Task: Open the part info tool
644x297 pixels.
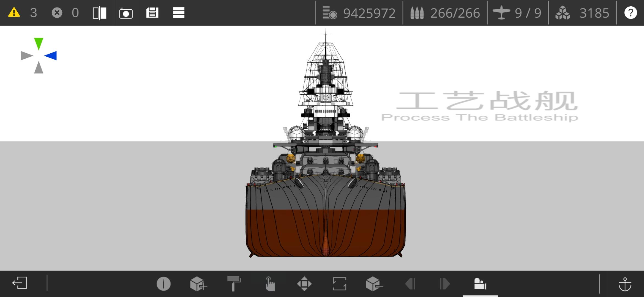Action: tap(163, 284)
